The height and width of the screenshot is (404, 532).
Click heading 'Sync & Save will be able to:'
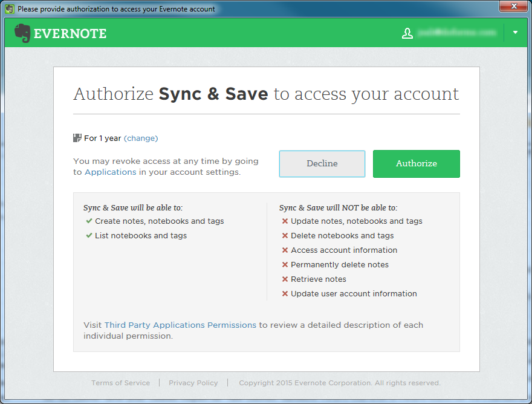[133, 208]
